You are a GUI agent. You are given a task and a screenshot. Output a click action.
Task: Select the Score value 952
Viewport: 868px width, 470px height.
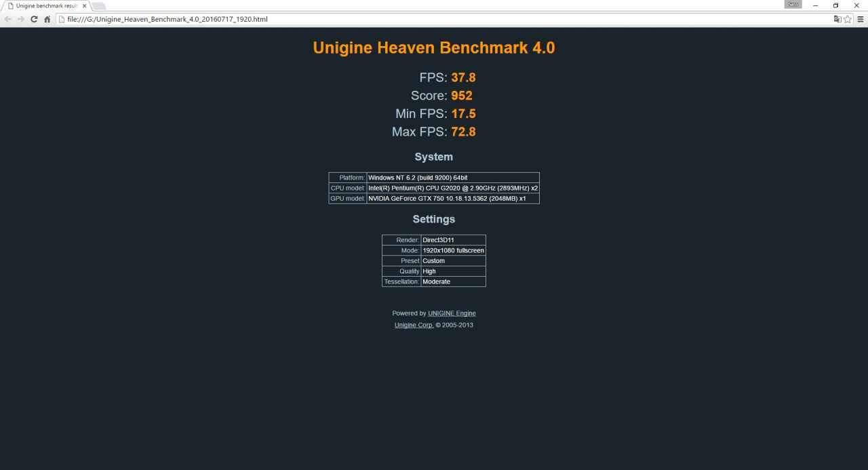coord(462,96)
